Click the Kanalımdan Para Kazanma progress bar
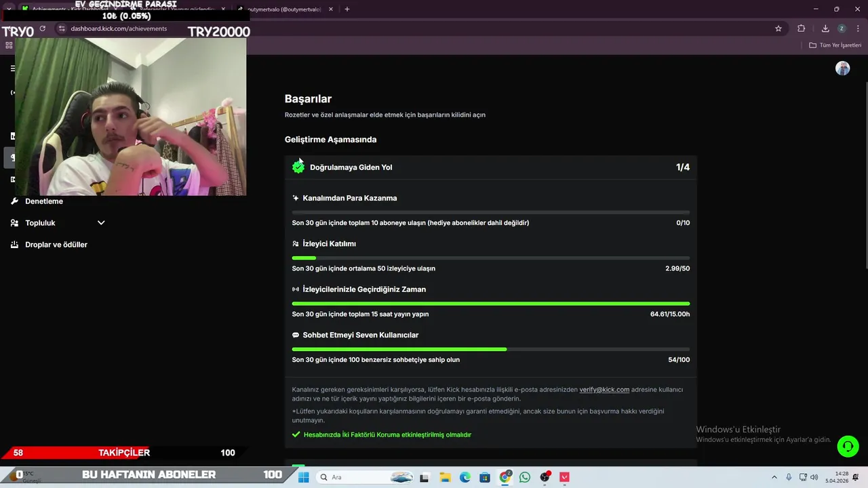Viewport: 868px width, 488px height. (491, 212)
